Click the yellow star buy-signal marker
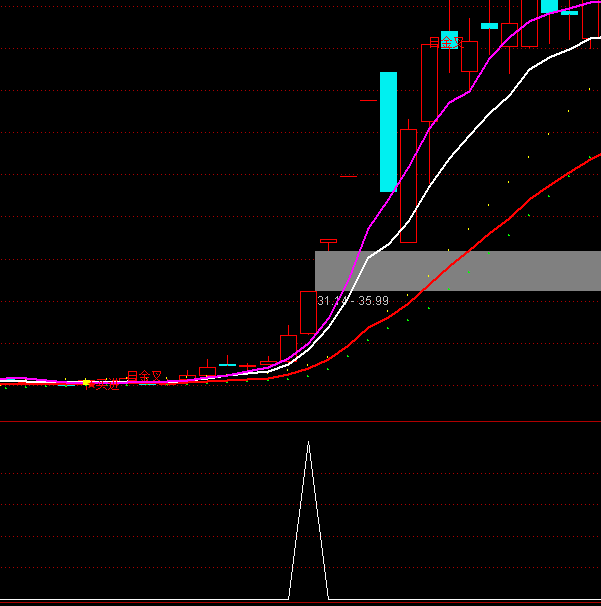The image size is (601, 606). tap(87, 382)
